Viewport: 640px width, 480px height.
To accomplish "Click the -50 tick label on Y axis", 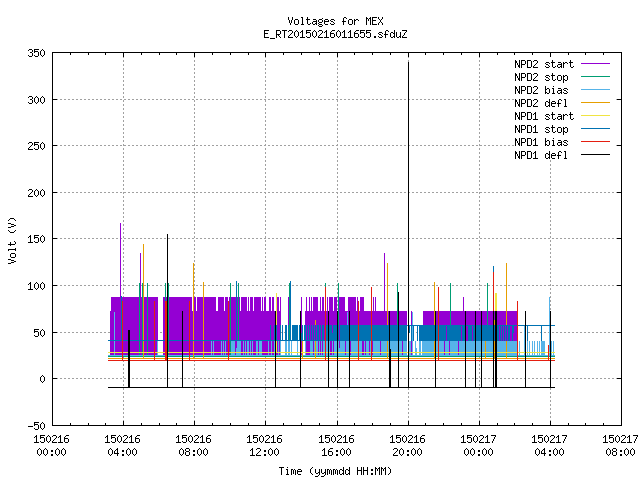I will point(36,426).
